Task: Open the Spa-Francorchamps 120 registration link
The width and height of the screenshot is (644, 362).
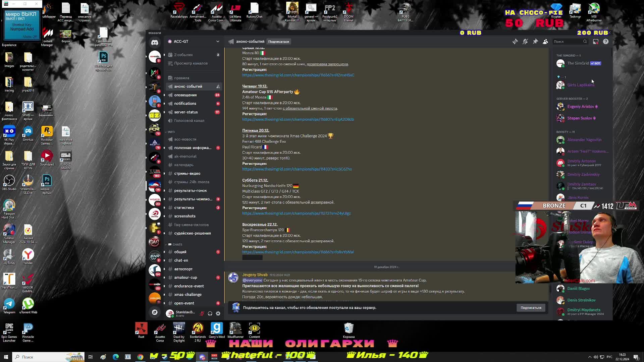Action: click(298, 252)
